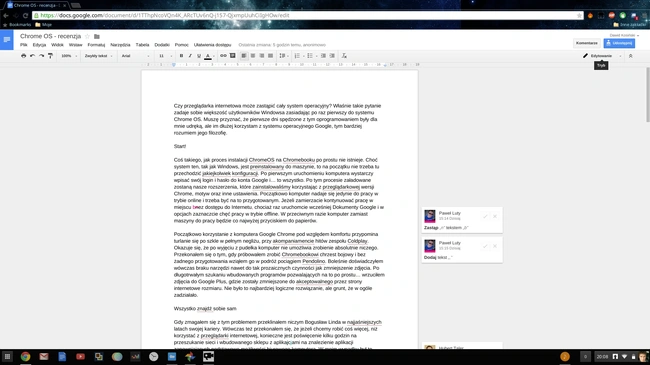This screenshot has width=650, height=365.
Task: Accept the Dodaj tekst suggestion with its checkmark
Action: click(485, 246)
